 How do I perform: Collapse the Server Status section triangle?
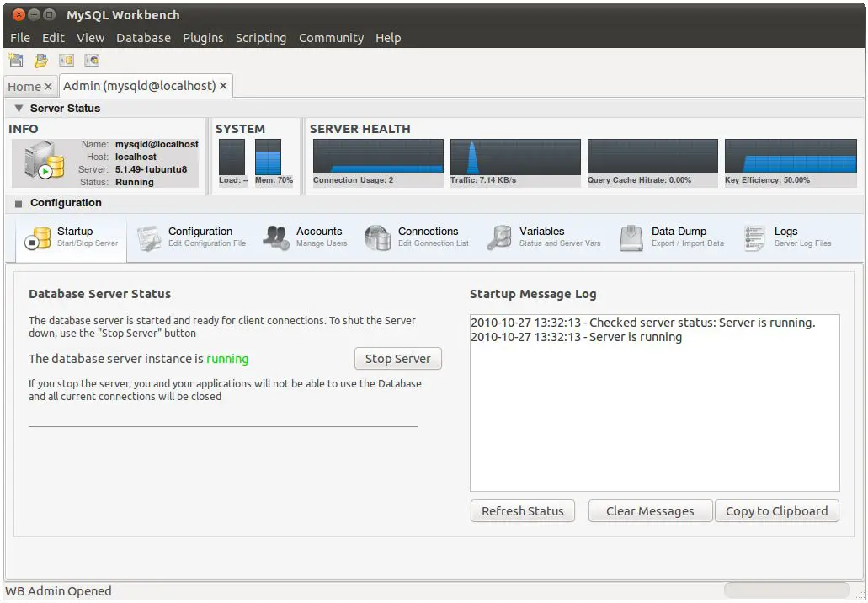tap(19, 109)
